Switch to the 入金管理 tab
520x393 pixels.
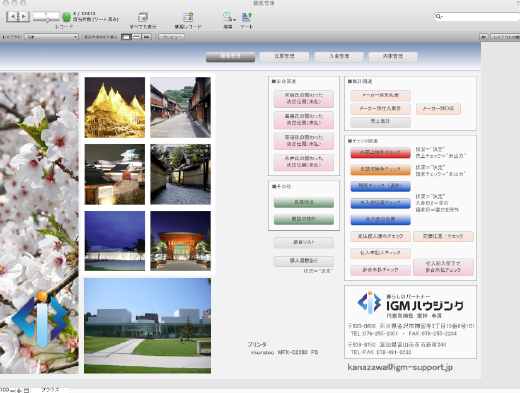pos(339,57)
